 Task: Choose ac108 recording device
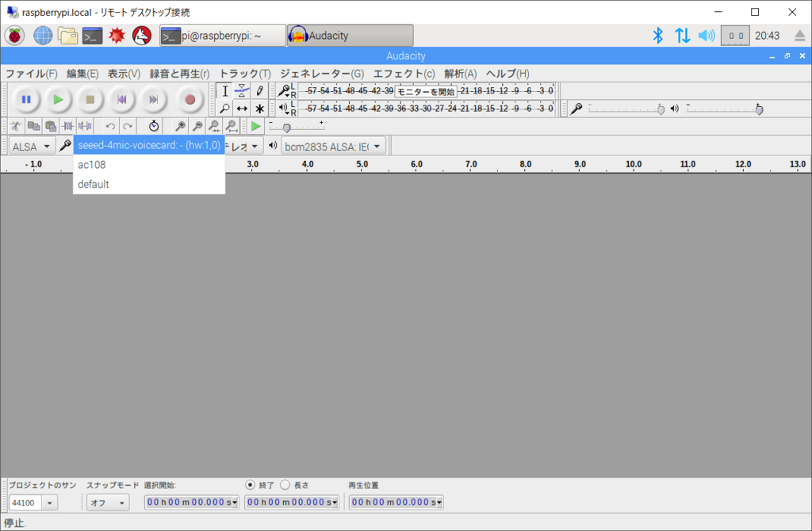click(x=149, y=165)
